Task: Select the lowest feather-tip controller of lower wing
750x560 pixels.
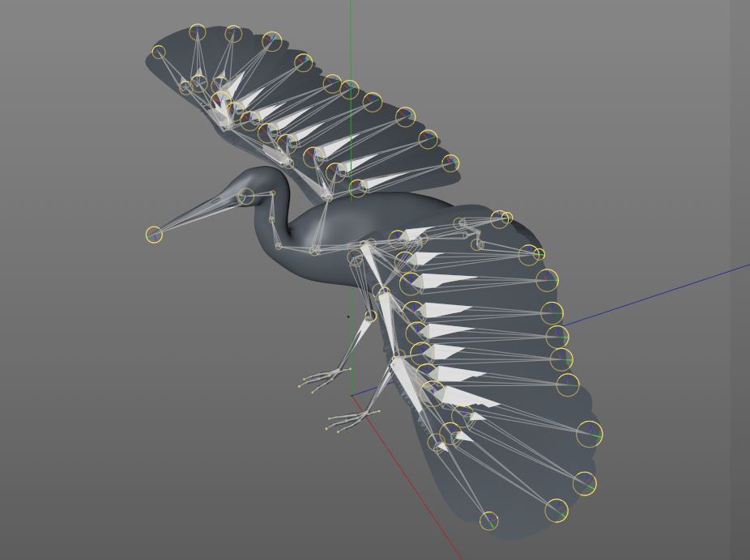Action: [488, 520]
